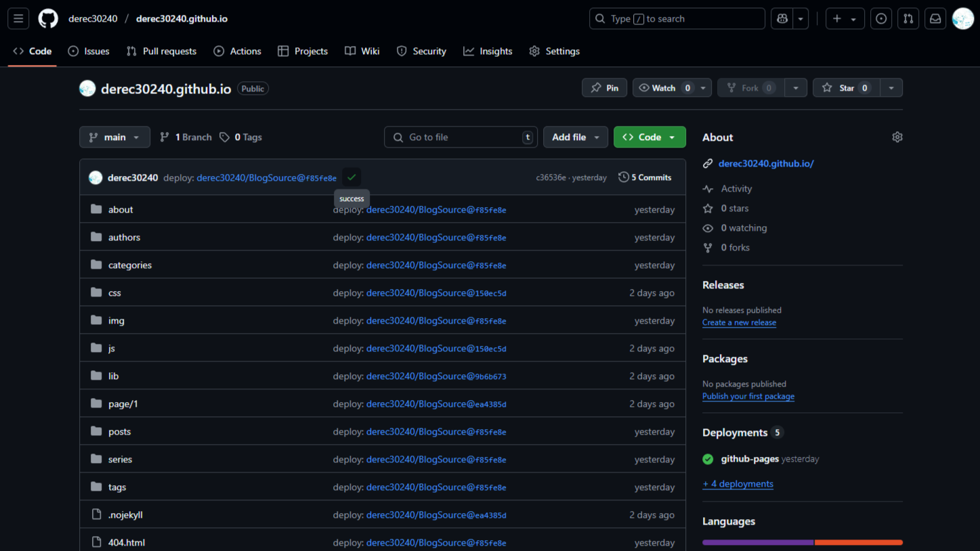980x551 pixels.
Task: Click the tag icon next to 0 Tags
Action: tap(224, 137)
